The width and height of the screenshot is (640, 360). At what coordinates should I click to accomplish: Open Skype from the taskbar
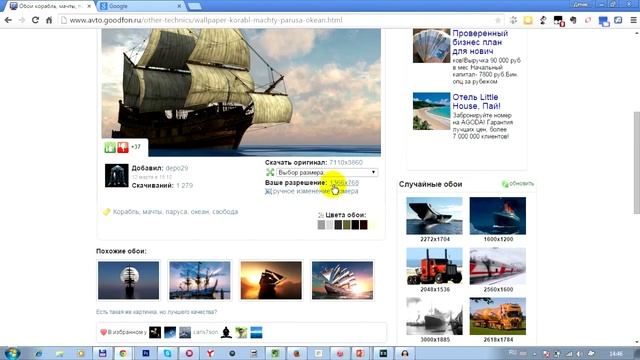(167, 353)
